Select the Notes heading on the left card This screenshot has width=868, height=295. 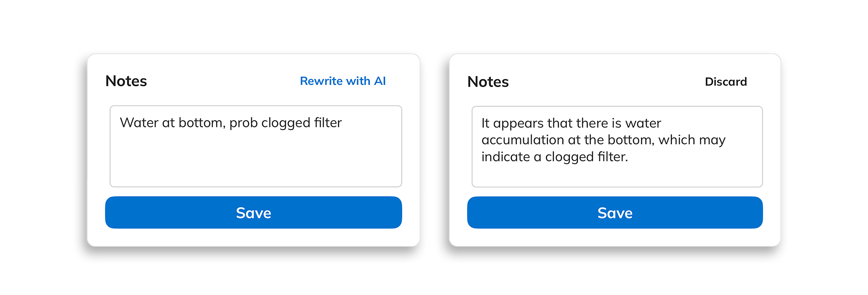click(126, 81)
